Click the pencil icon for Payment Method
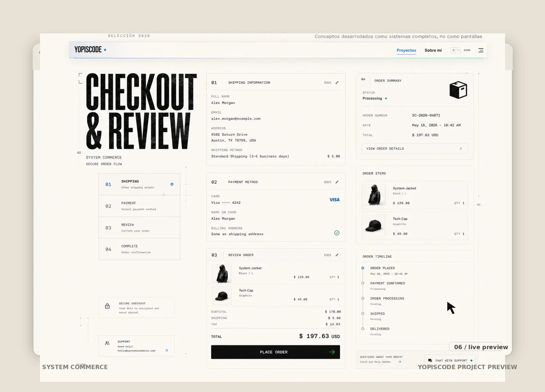 (337, 182)
